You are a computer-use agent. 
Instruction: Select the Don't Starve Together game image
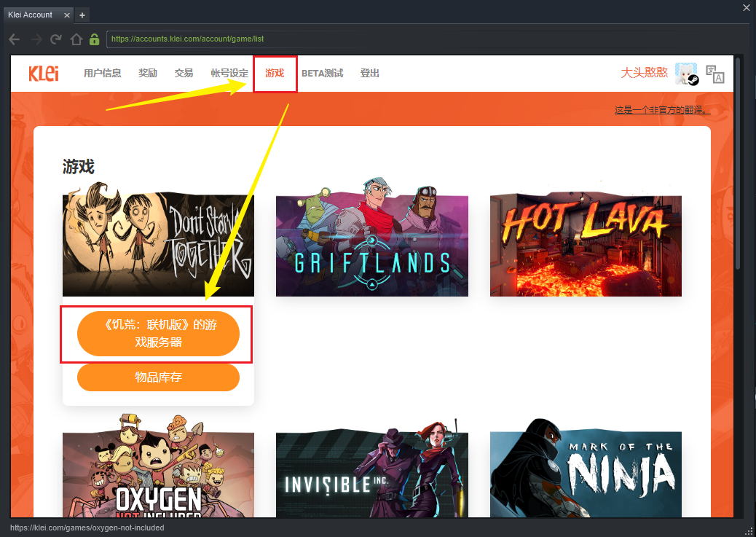(x=158, y=240)
